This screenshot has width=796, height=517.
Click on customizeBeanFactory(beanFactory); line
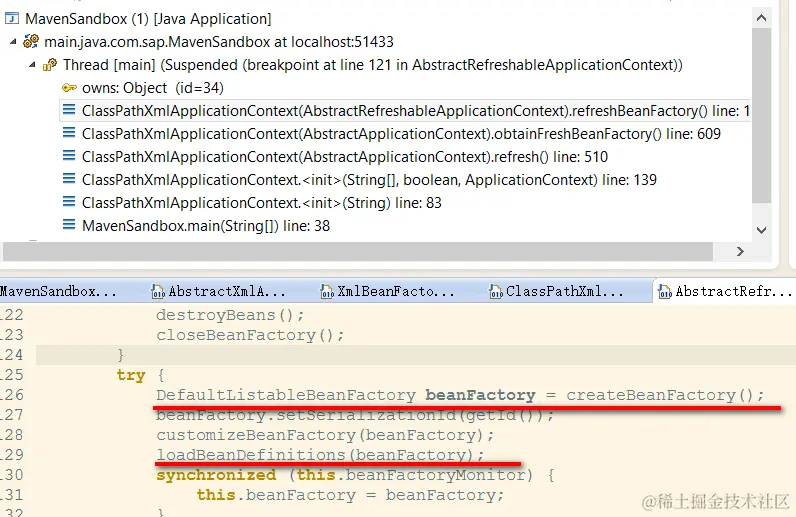point(325,435)
